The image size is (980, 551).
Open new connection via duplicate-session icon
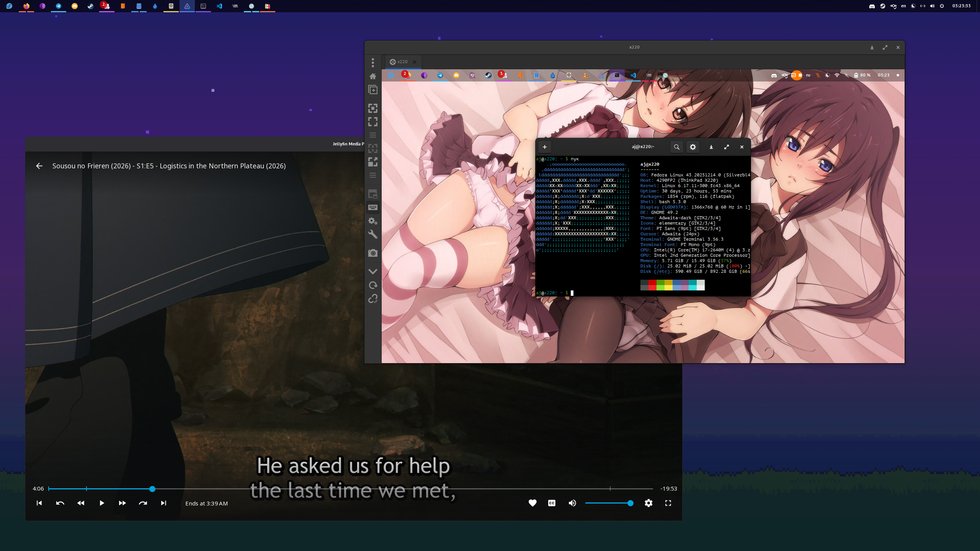point(373,90)
